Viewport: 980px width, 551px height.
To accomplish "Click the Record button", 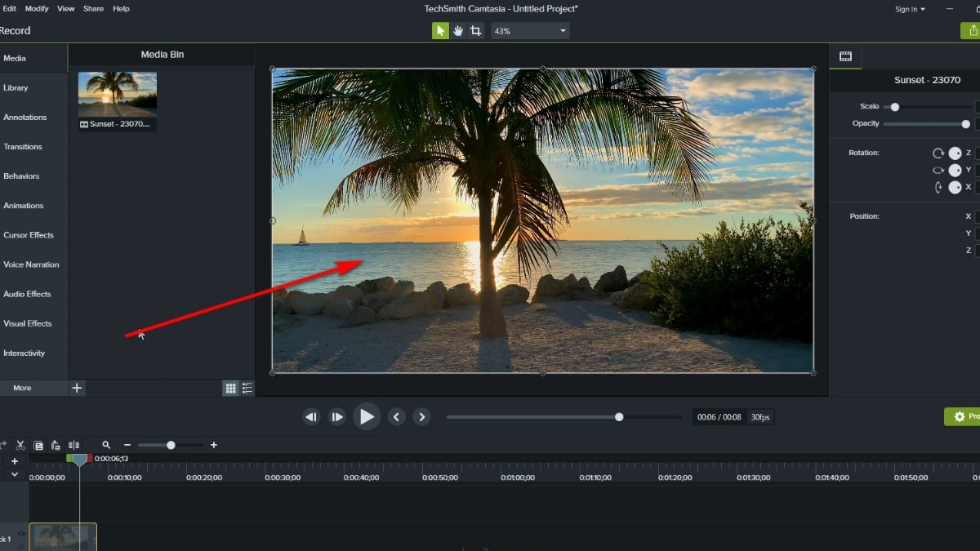I will coord(15,31).
